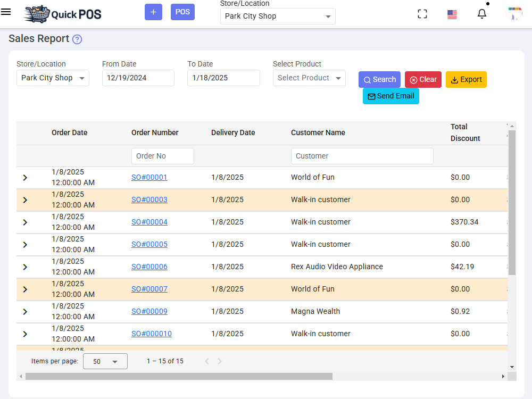Image resolution: width=532 pixels, height=399 pixels.
Task: Open the user profile avatar
Action: pos(514,14)
